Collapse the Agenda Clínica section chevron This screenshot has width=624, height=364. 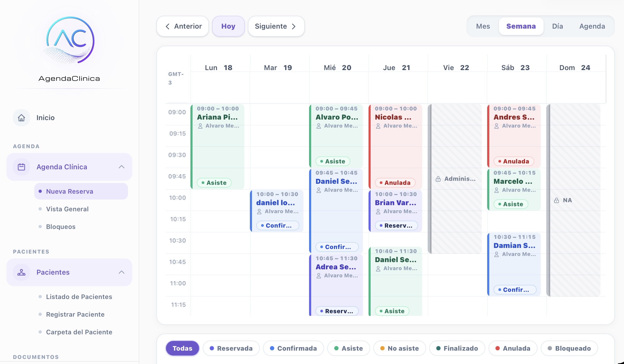coord(122,167)
